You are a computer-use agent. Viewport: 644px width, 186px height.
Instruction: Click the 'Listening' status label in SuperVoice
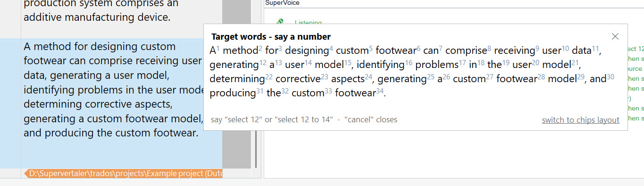pos(308,22)
